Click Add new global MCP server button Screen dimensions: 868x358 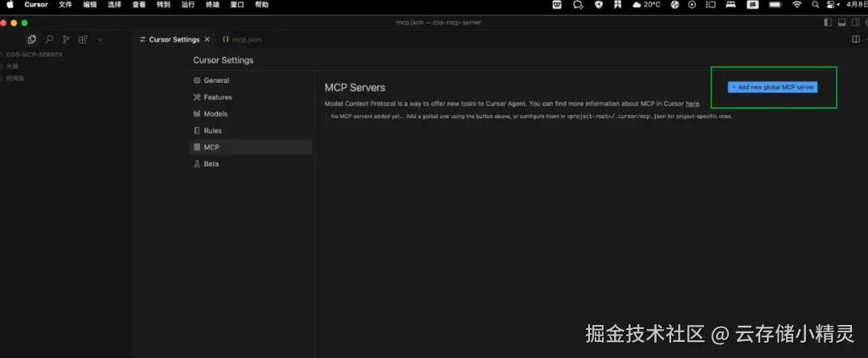coord(772,87)
